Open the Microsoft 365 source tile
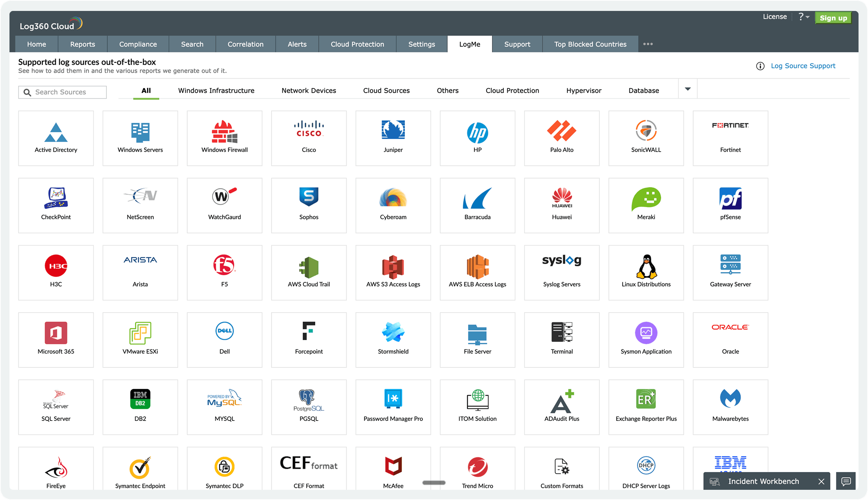 56,340
